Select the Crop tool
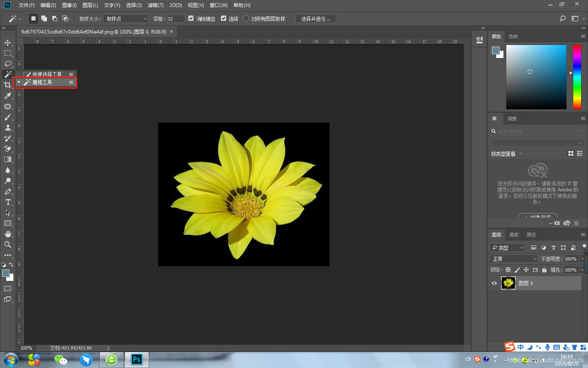 point(7,85)
